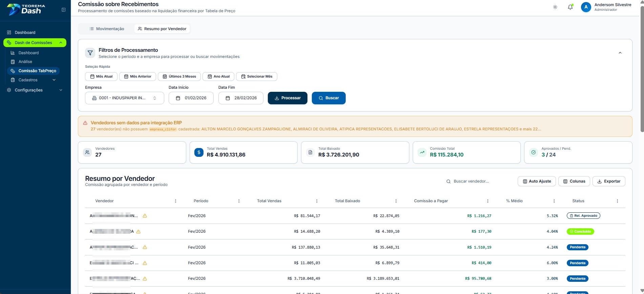This screenshot has width=644, height=294.
Task: Click Pendente badge on R$ 95.780,68 row
Action: [x=578, y=279]
